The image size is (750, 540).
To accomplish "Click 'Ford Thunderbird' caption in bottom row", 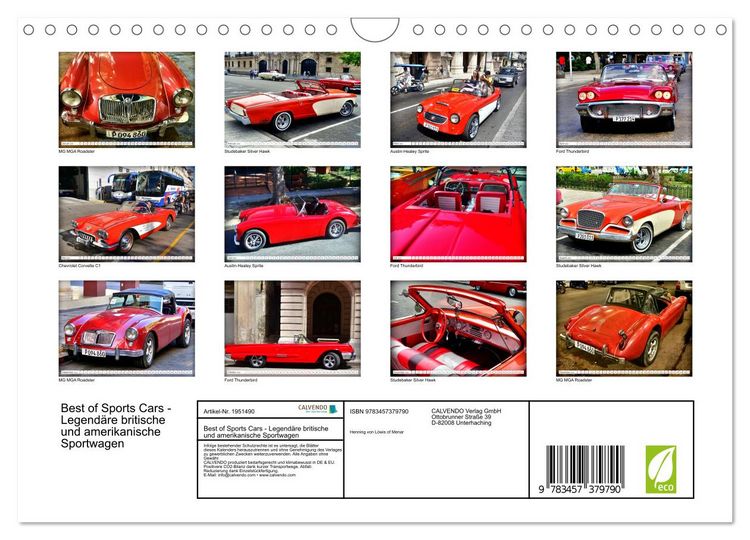I will click(x=241, y=380).
